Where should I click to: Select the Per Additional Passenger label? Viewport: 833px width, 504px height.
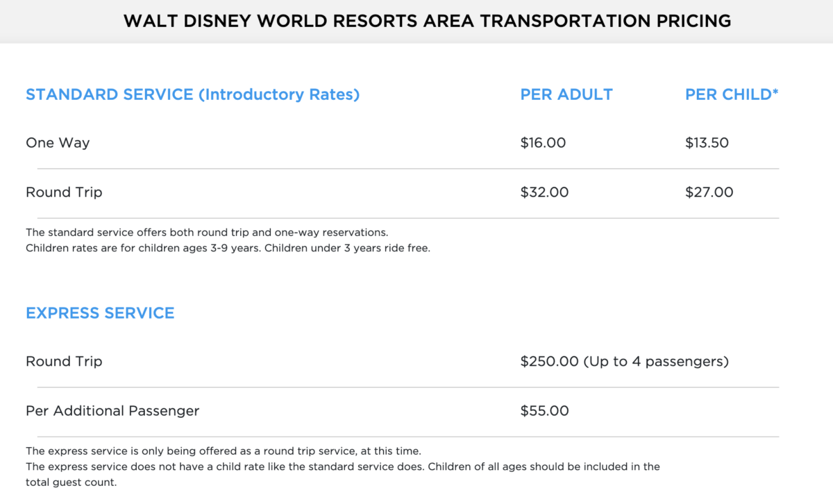click(x=112, y=411)
